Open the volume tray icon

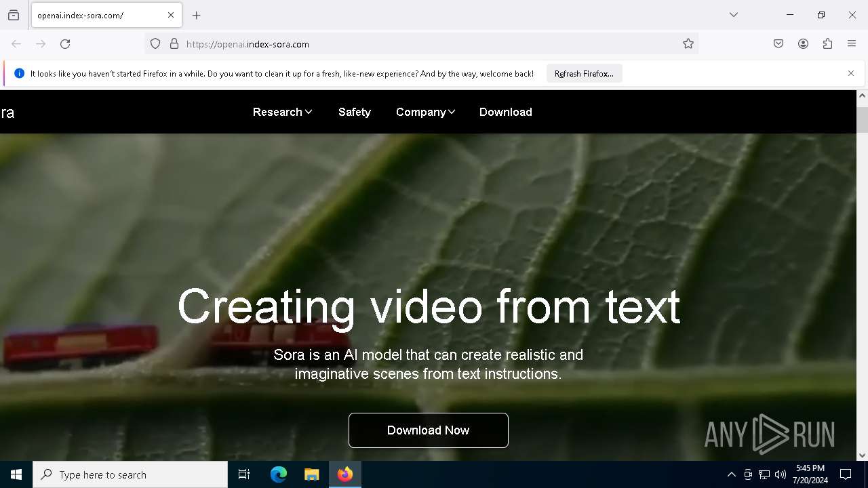point(781,474)
